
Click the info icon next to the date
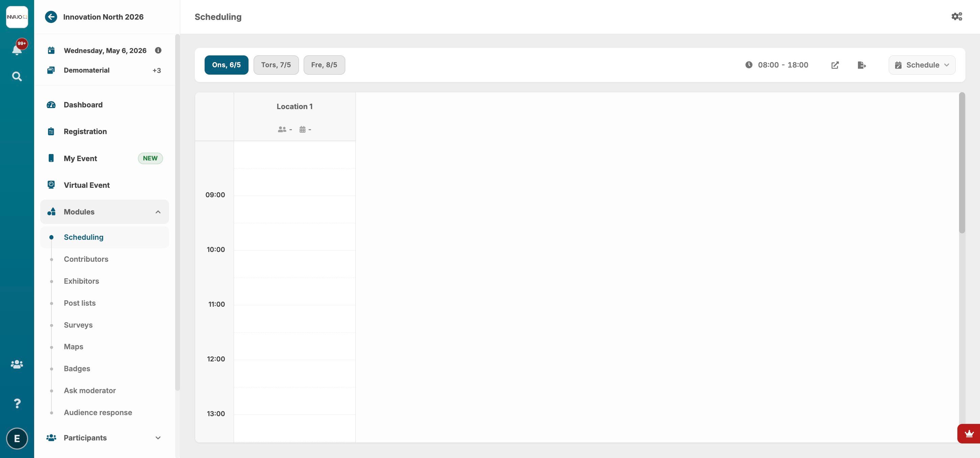point(158,50)
